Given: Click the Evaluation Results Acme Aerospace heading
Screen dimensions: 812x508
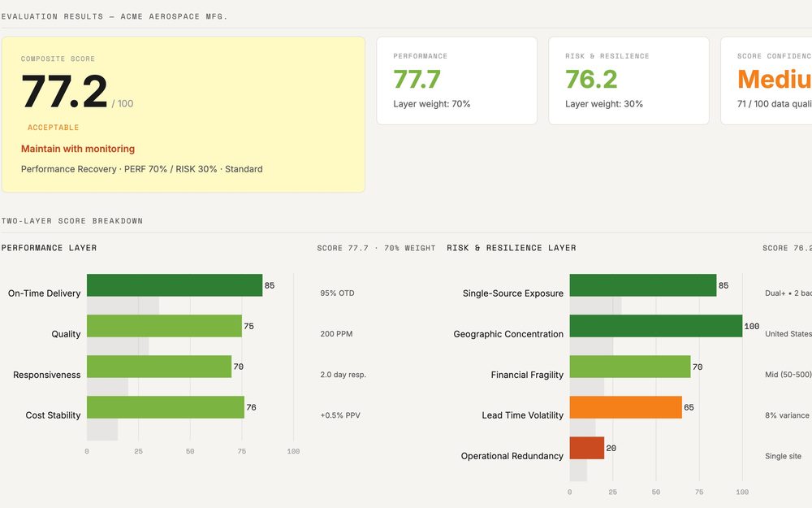Looking at the screenshot, I should coord(114,16).
